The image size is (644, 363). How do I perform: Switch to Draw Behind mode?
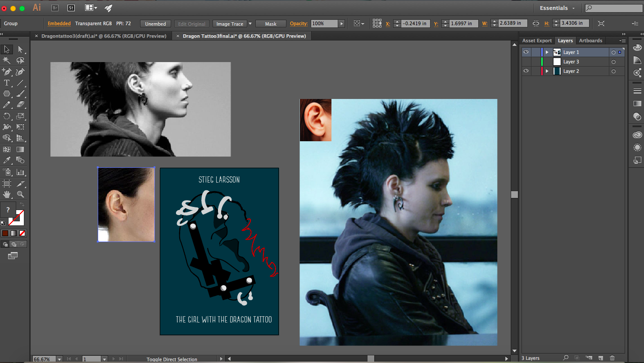14,244
